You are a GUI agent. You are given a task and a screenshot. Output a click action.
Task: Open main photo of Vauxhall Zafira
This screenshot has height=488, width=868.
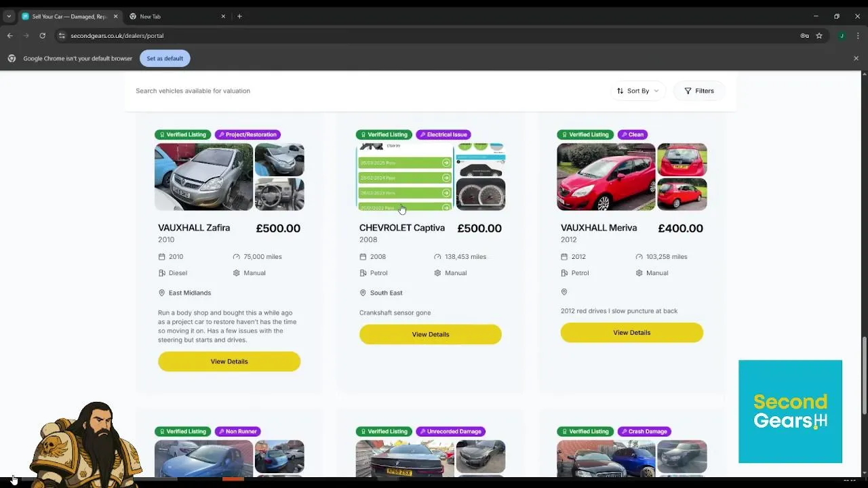203,177
